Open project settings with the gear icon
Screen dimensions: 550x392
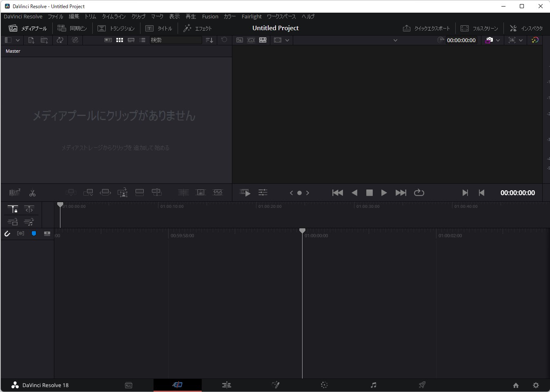tap(535, 385)
